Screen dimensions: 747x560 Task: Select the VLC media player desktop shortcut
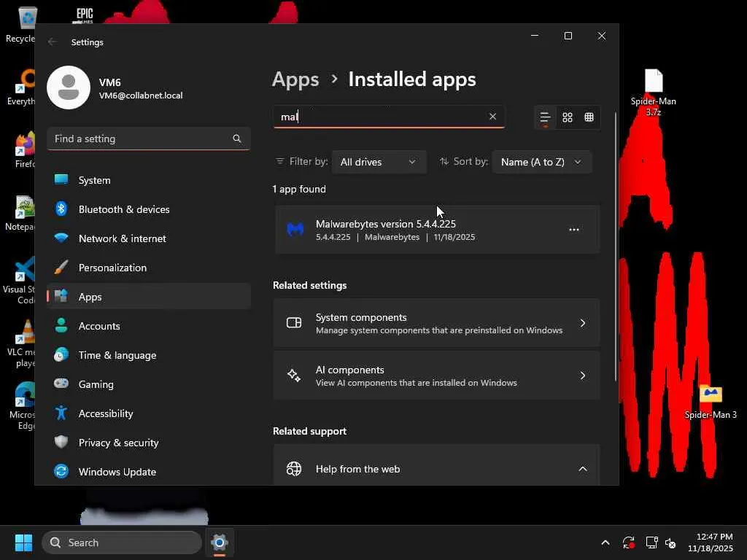point(21,343)
